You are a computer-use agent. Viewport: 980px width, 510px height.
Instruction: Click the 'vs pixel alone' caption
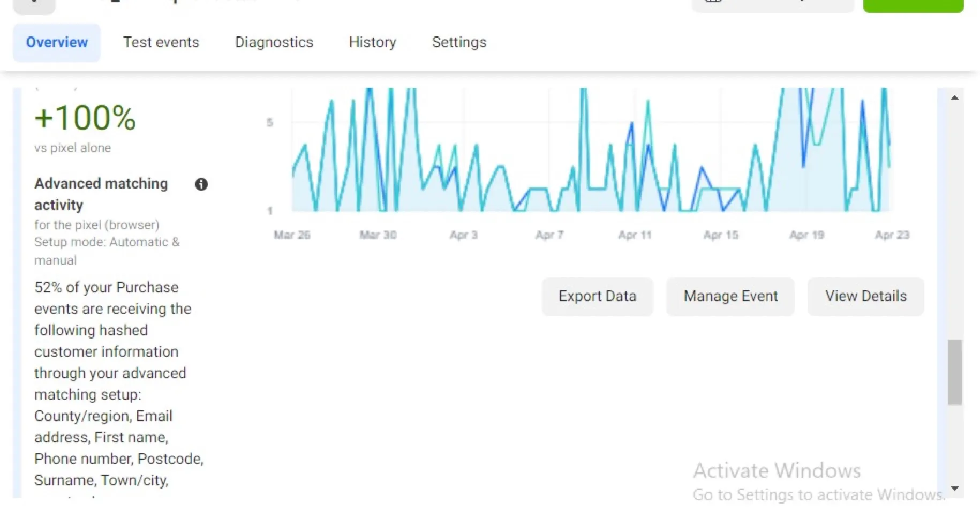[73, 148]
